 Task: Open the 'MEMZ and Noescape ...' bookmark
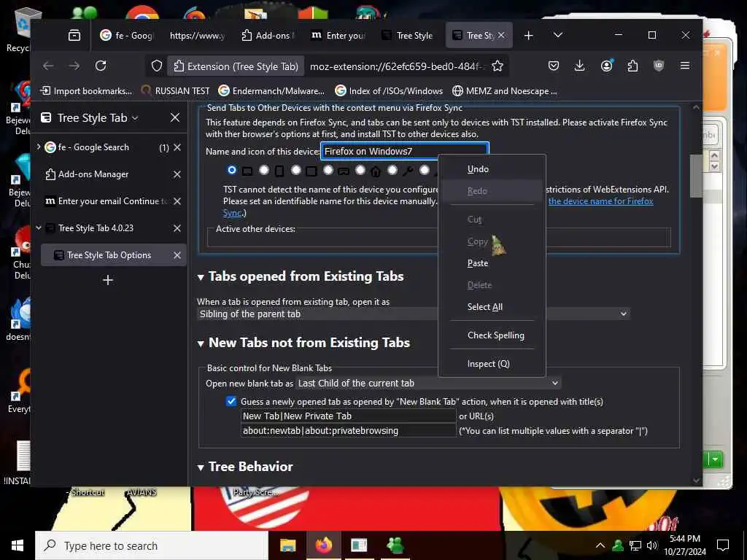[505, 91]
